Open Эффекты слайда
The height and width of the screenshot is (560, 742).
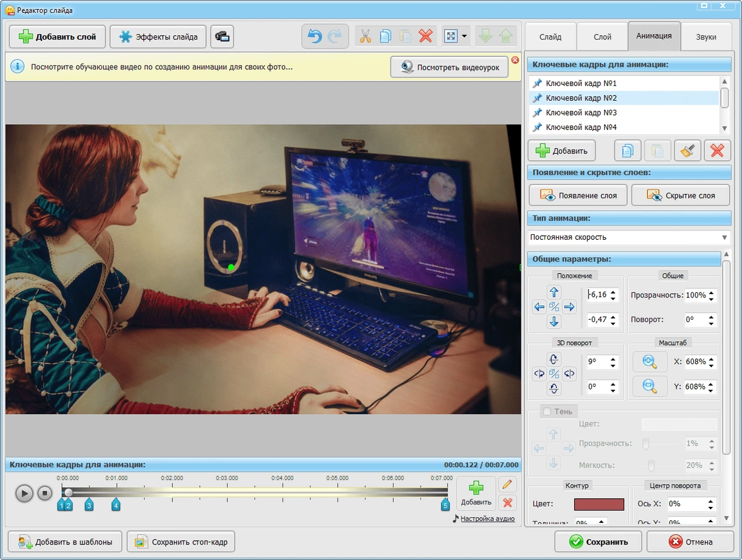[x=158, y=37]
